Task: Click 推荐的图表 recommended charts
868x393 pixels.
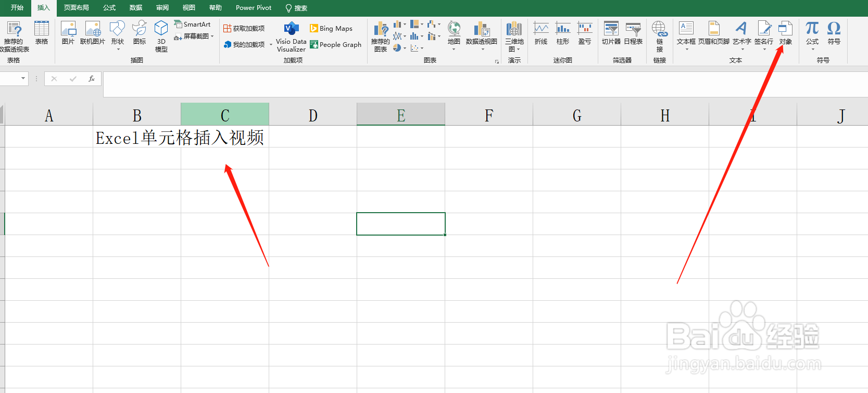Action: click(381, 36)
